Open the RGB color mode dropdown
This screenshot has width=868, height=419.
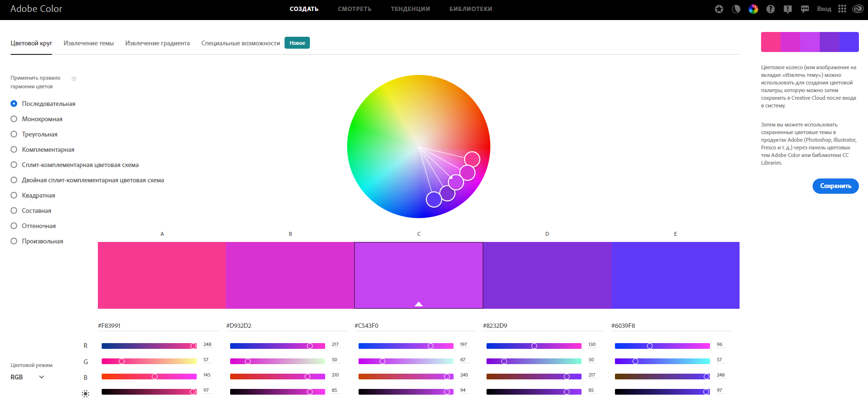coord(28,377)
